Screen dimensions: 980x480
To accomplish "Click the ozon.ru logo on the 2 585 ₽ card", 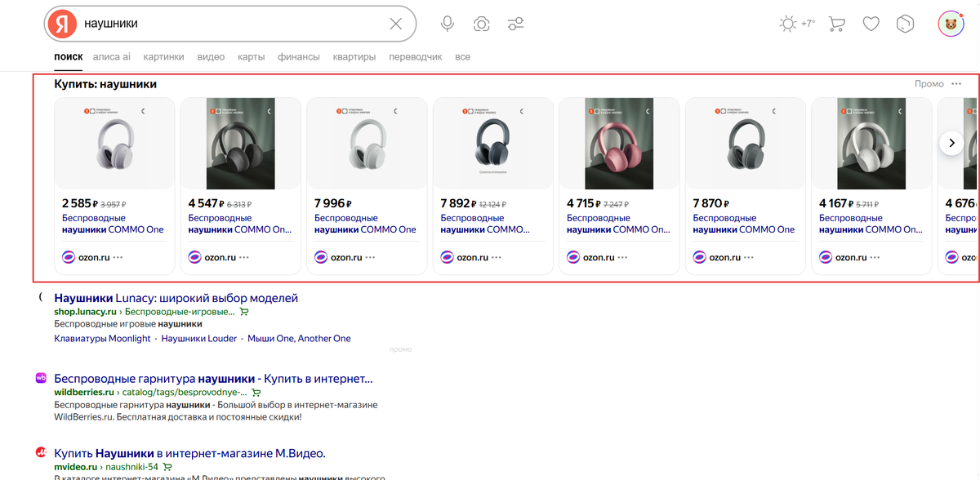I will 69,257.
